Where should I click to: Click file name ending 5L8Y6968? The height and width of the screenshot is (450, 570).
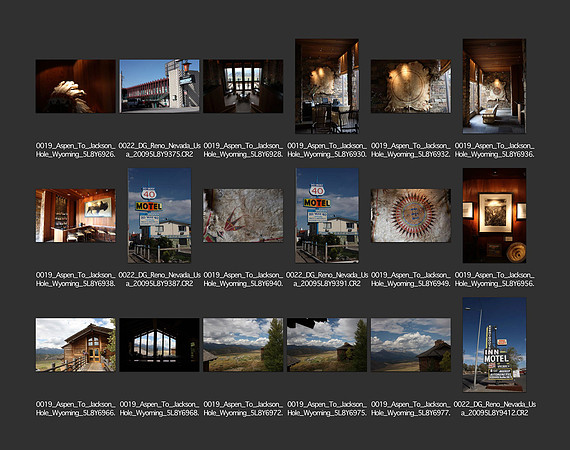pos(160,409)
